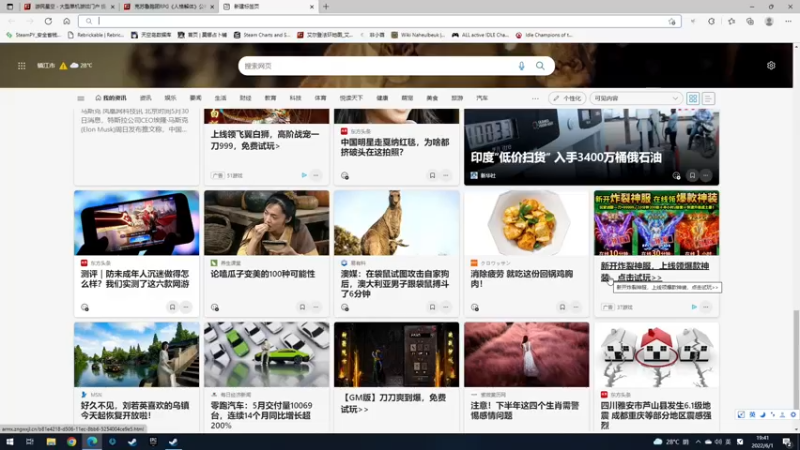Click ad choices play icon on 炸裂神服 ad
The width and height of the screenshot is (800, 450).
tap(694, 307)
